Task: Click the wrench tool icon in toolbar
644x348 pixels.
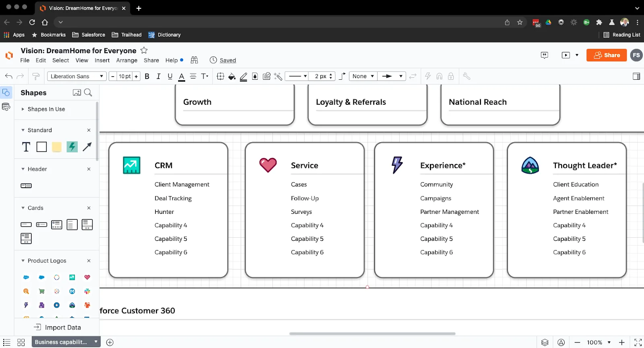Action: coord(466,76)
